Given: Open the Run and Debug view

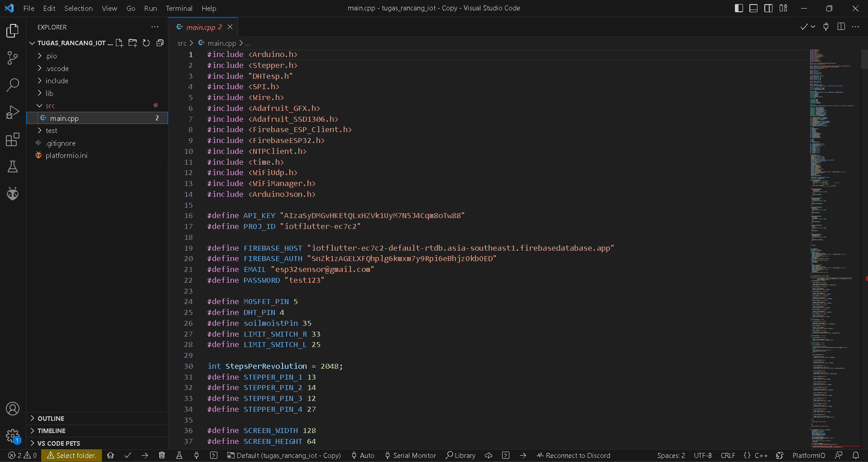Looking at the screenshot, I should pyautogui.click(x=12, y=112).
